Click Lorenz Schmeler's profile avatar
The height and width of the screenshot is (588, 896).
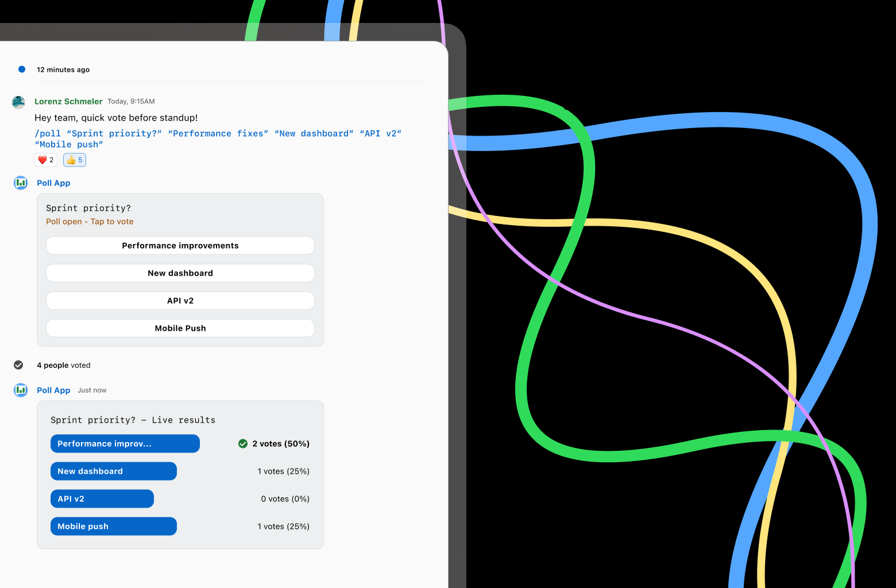(x=18, y=102)
